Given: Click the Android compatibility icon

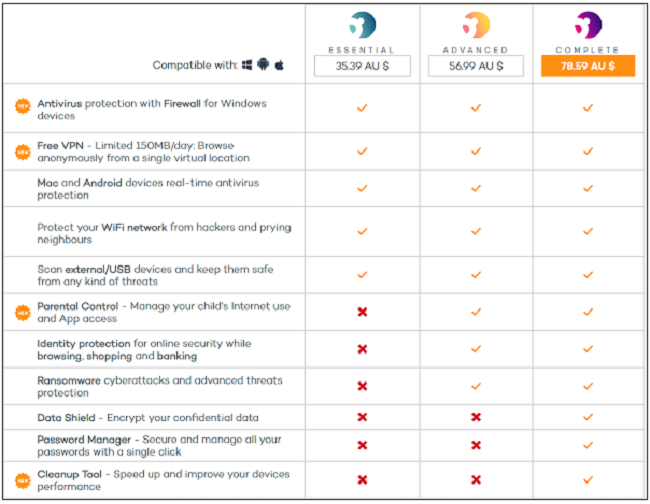Looking at the screenshot, I should [263, 64].
